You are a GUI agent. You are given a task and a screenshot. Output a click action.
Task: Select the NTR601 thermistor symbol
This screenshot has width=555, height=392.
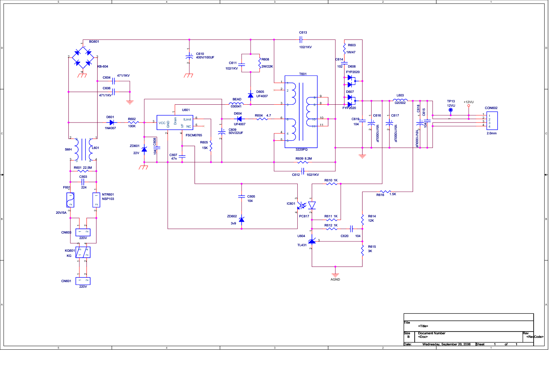click(x=96, y=200)
